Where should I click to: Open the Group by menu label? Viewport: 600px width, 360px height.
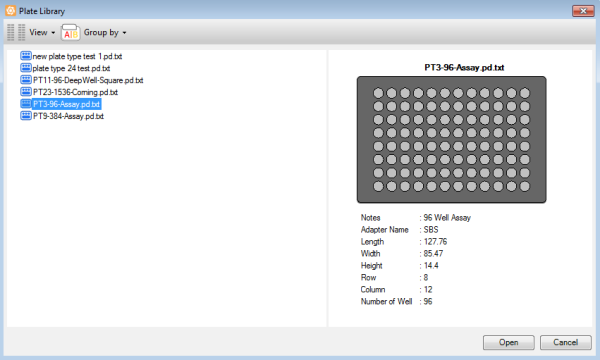101,33
